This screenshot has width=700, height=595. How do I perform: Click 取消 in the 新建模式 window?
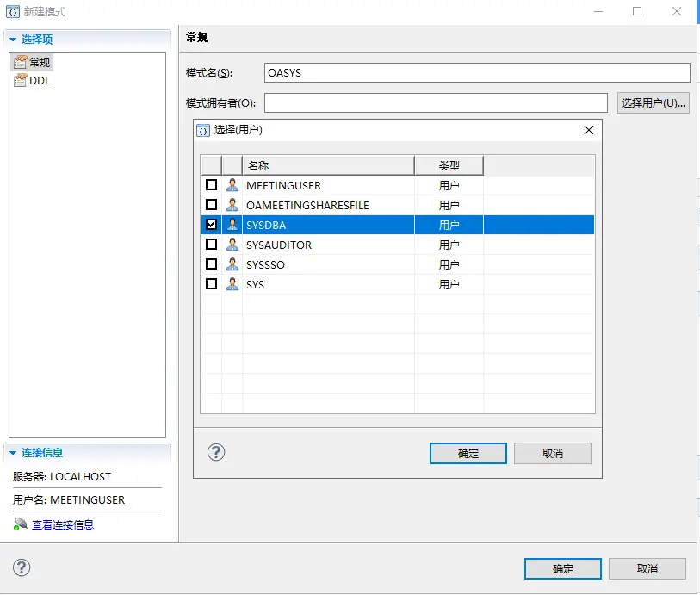coord(647,568)
